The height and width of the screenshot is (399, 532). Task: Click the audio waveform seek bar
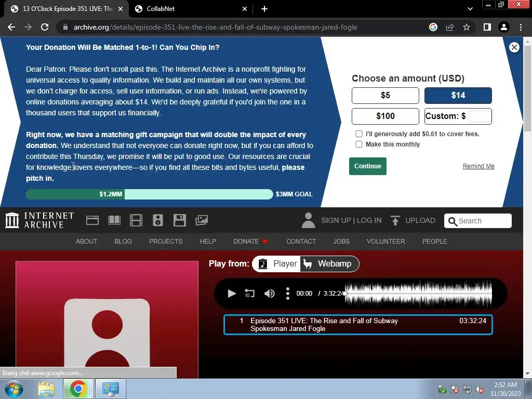point(418,294)
